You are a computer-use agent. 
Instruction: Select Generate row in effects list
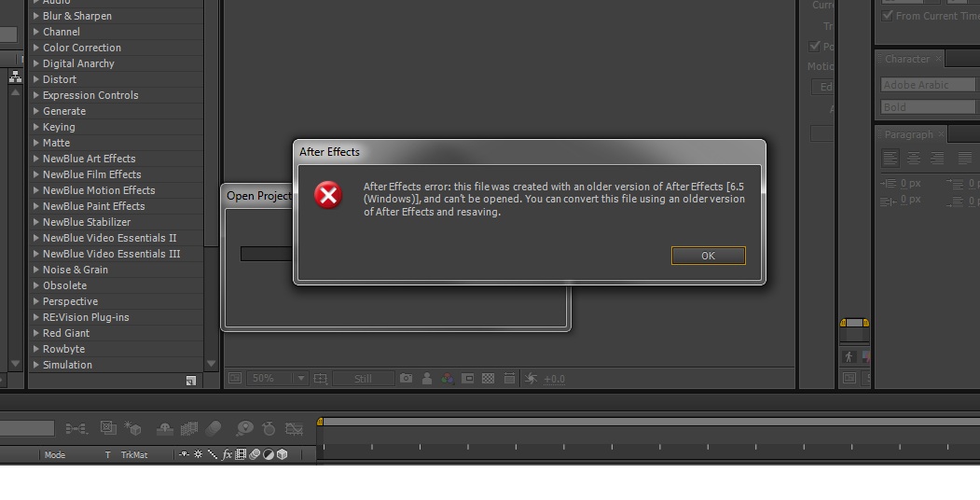(x=117, y=111)
